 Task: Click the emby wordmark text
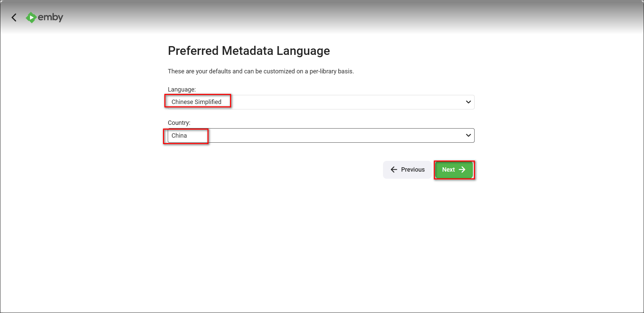coord(51,17)
